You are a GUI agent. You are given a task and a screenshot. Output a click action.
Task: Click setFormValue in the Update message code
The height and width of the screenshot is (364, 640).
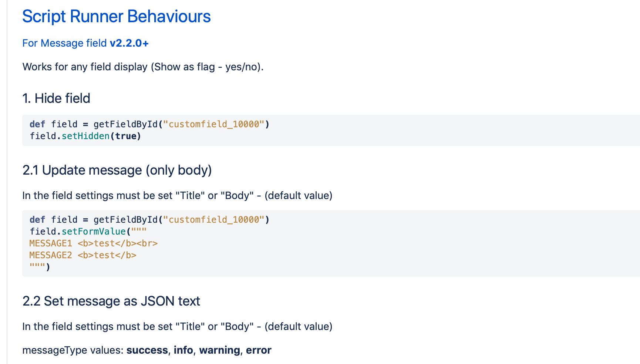(x=94, y=232)
